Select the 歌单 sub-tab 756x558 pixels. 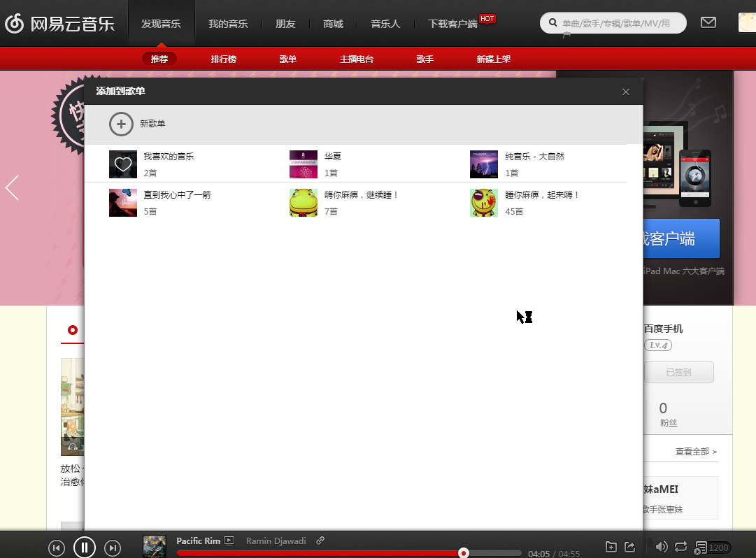click(x=288, y=59)
